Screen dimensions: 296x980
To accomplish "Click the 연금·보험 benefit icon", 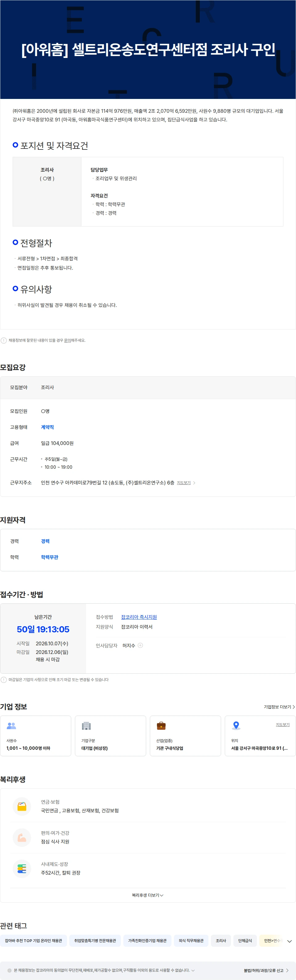I will point(22,806).
